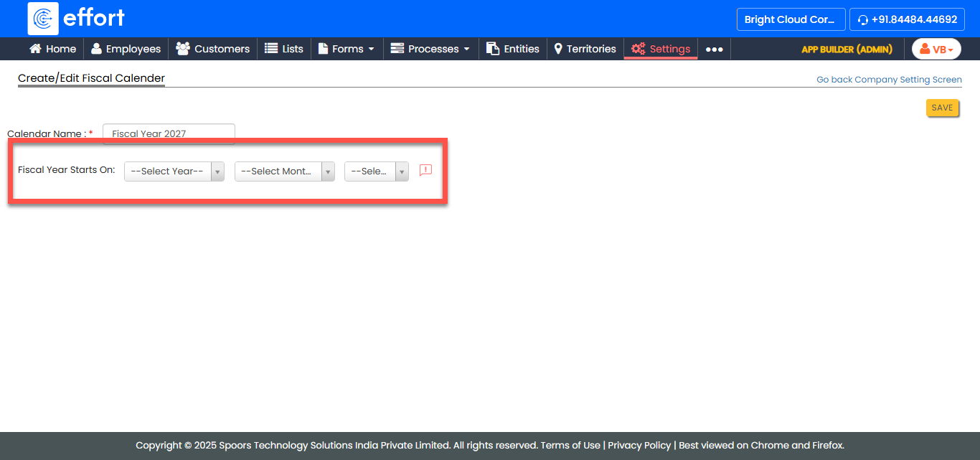Go back to Company Setting Screen
Screen dimensions: 980x460
click(x=889, y=80)
